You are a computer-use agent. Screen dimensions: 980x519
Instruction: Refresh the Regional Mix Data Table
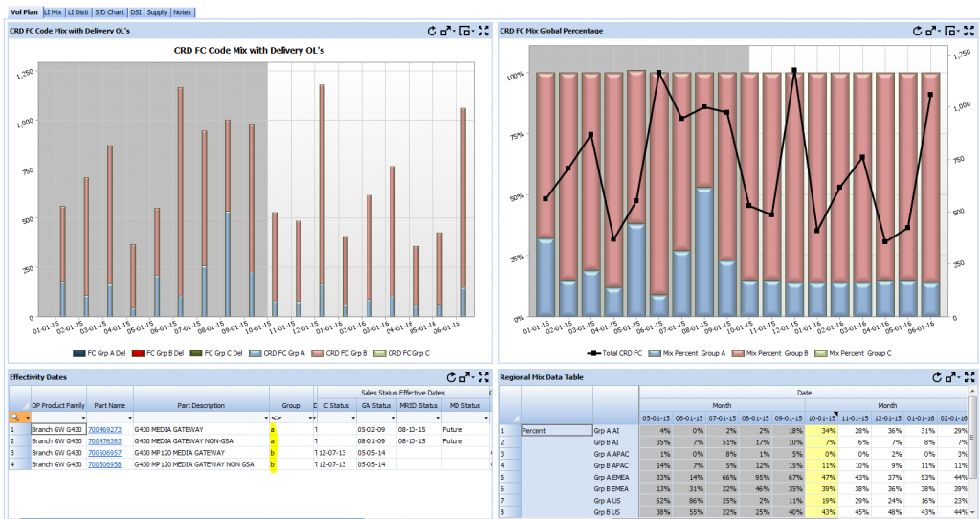(x=939, y=378)
